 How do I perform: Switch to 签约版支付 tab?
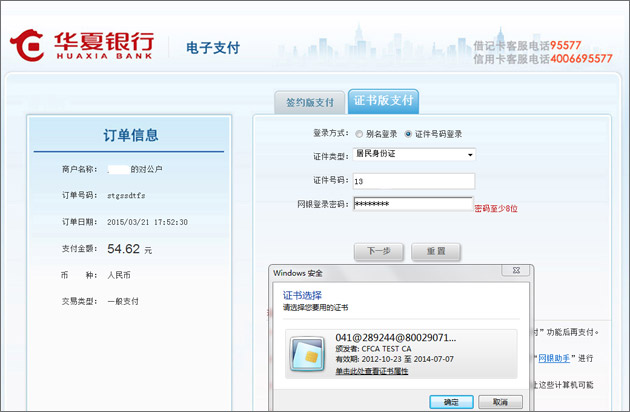coord(309,102)
